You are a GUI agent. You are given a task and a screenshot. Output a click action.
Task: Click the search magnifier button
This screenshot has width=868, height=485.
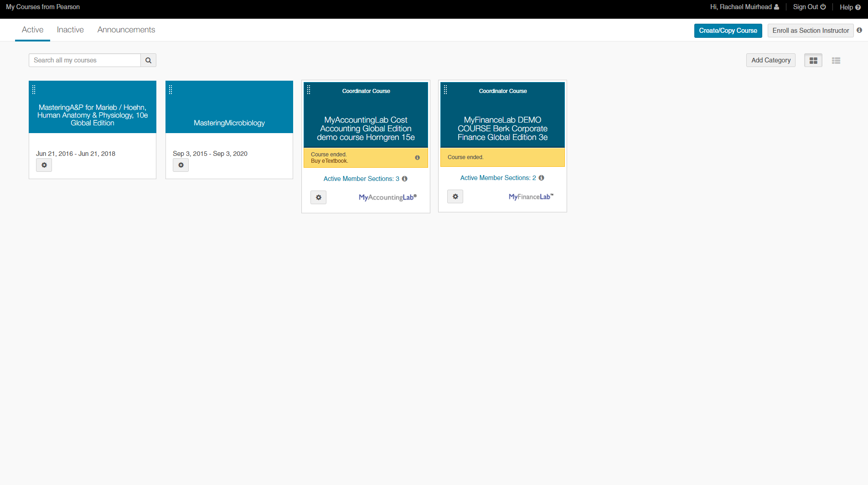click(148, 60)
